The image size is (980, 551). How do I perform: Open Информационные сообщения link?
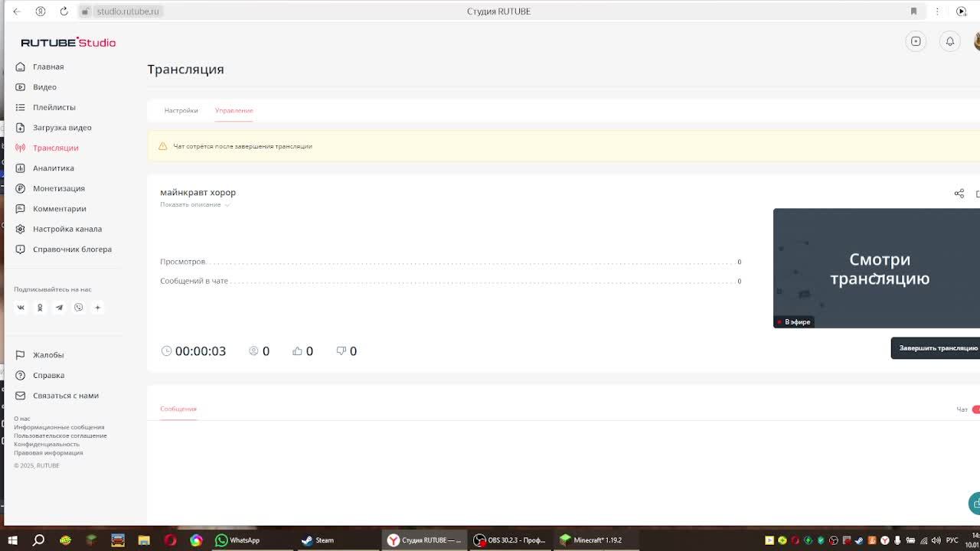tap(59, 427)
